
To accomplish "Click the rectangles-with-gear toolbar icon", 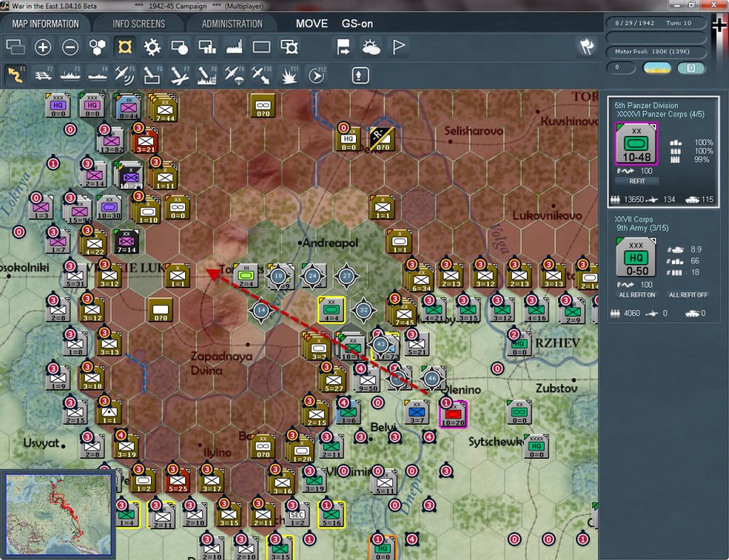I will click(x=289, y=47).
